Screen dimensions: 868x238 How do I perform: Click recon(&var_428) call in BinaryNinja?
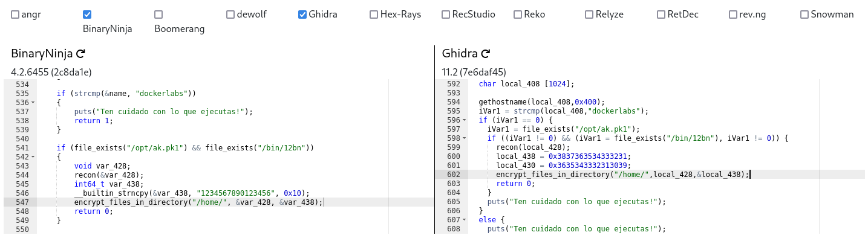point(109,175)
